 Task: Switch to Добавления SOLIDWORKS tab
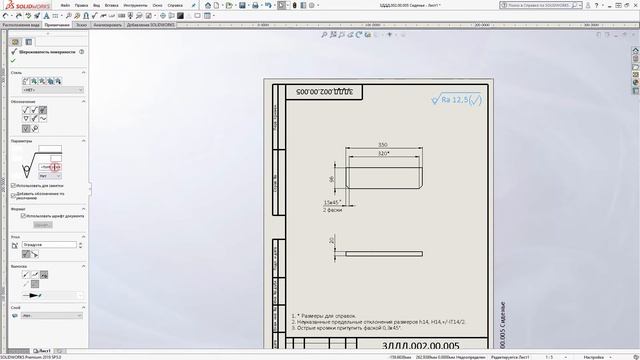pyautogui.click(x=150, y=25)
